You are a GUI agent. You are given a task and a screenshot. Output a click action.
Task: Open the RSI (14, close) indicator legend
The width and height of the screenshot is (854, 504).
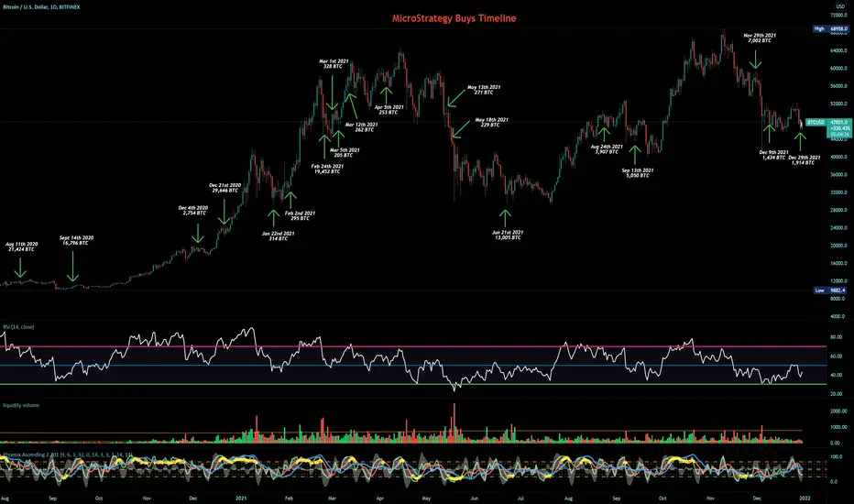pos(18,327)
